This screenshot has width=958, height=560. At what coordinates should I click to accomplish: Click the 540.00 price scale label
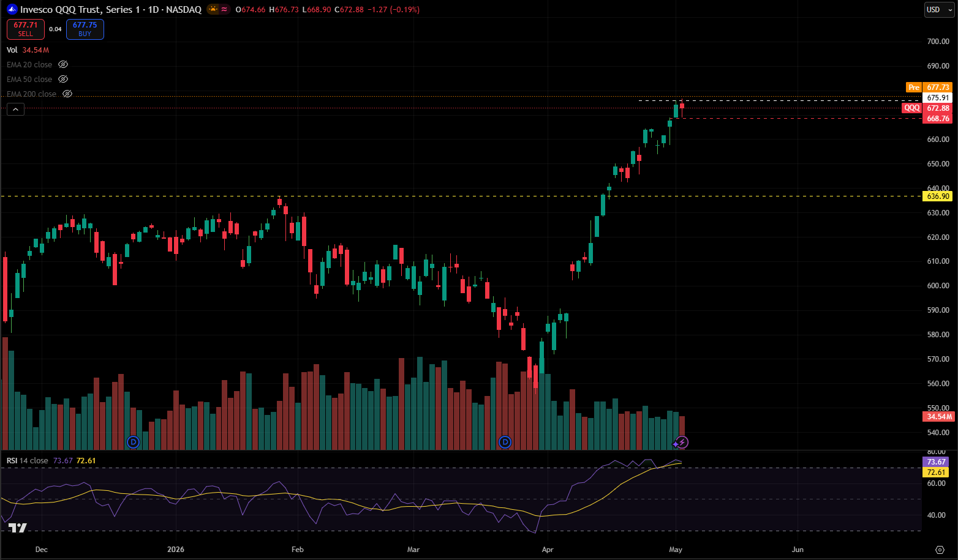click(x=938, y=433)
